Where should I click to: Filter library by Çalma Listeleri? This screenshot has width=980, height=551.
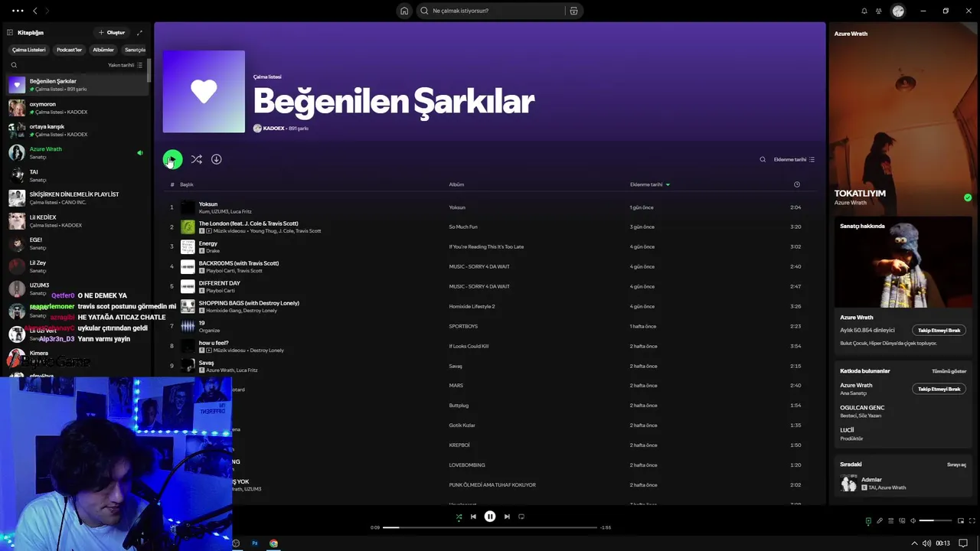tap(29, 50)
